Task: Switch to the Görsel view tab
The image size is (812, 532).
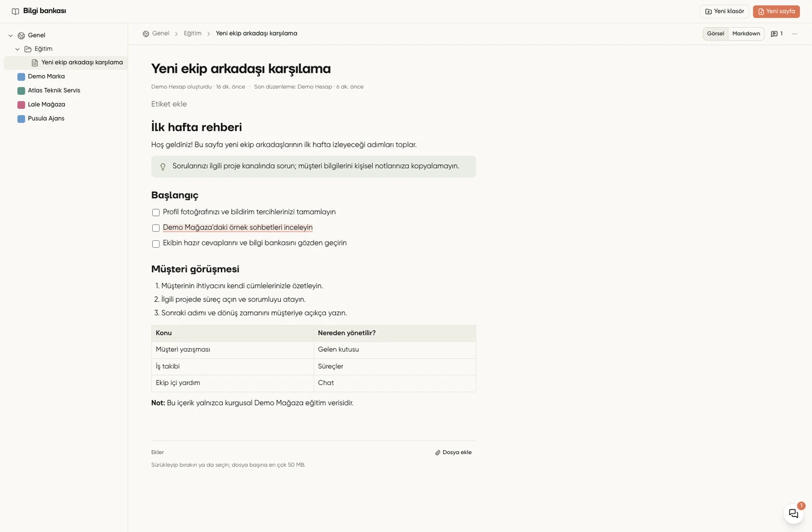Action: coord(716,34)
